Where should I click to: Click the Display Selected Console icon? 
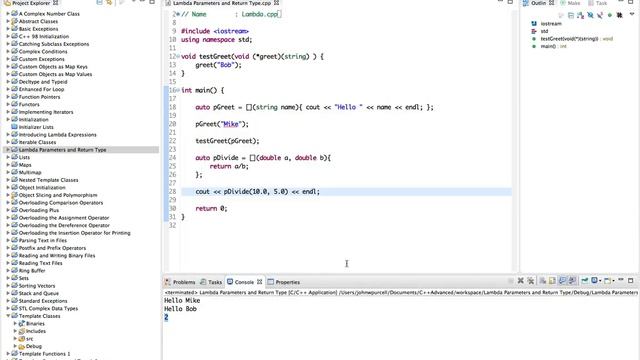pyautogui.click(x=595, y=280)
